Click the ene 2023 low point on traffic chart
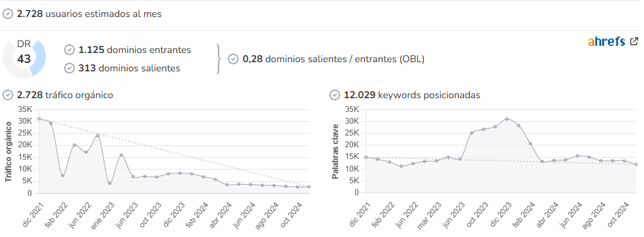This screenshot has width=644, height=237. (109, 183)
